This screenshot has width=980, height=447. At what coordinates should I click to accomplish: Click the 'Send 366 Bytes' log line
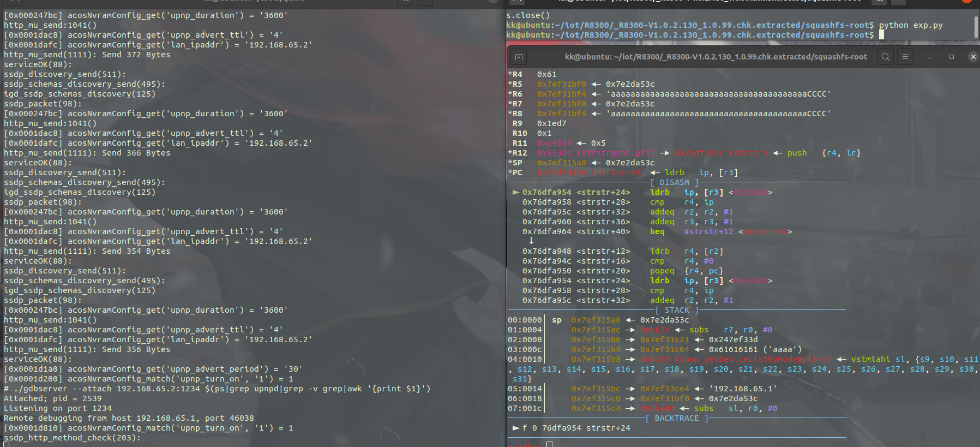point(87,153)
